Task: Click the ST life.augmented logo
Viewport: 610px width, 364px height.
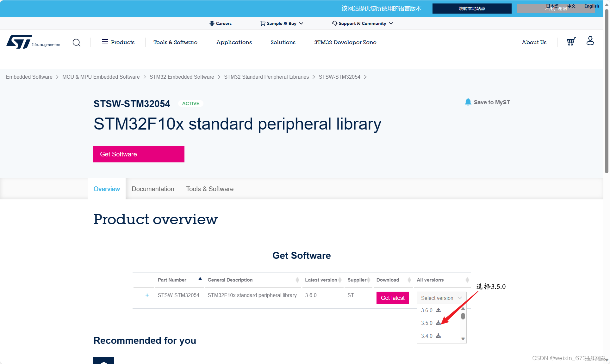Action: point(33,42)
